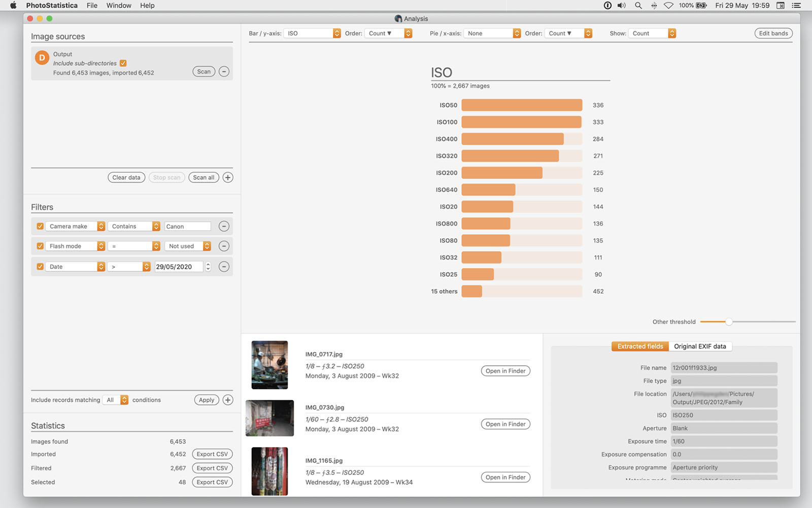Screen dimensions: 812x508
Task: Add a new filter condition with plus icon
Action: [228, 400]
